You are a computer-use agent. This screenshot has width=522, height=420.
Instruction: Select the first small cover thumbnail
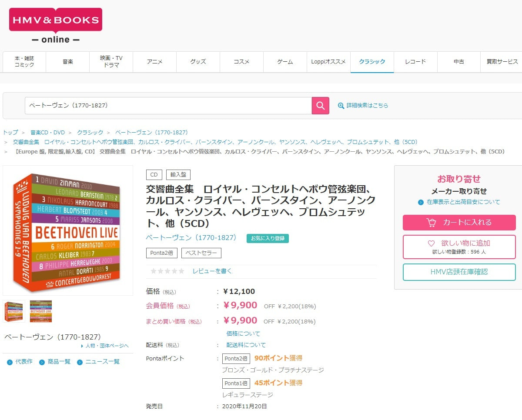point(14,311)
